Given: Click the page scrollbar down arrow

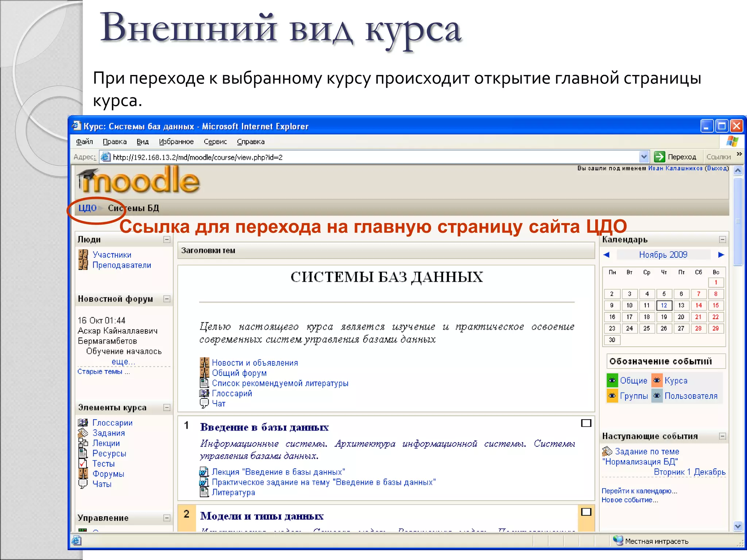Looking at the screenshot, I should [738, 526].
